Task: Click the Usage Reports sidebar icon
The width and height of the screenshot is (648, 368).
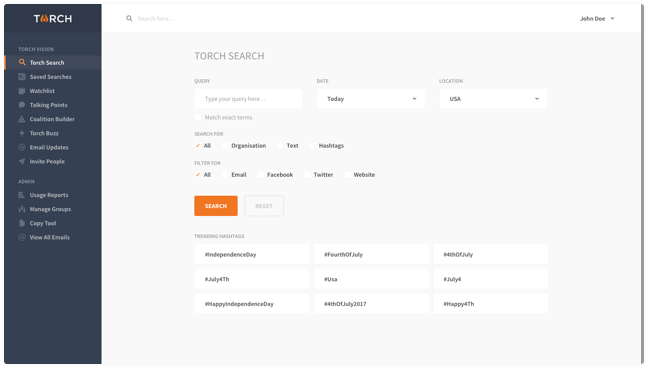Action: click(22, 195)
